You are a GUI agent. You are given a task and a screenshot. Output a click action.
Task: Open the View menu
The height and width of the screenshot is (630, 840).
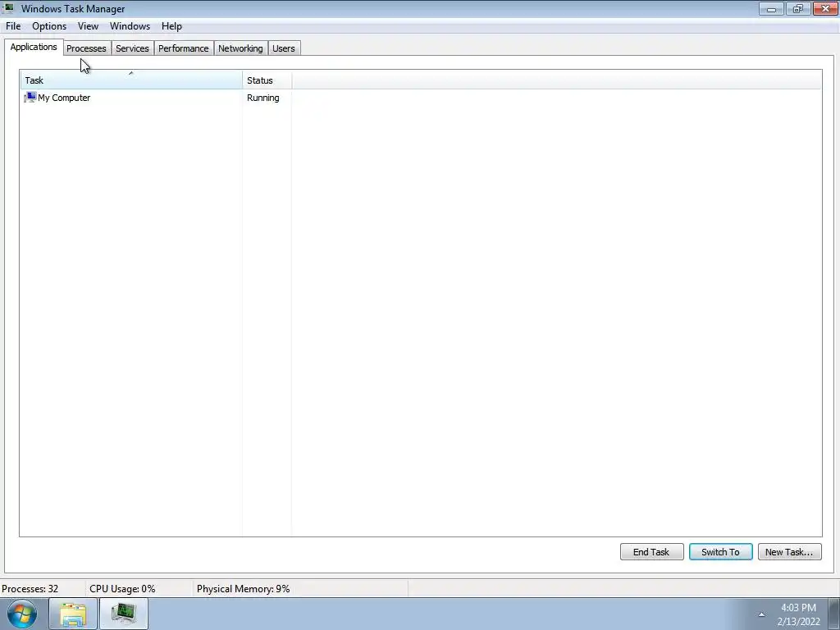point(88,26)
